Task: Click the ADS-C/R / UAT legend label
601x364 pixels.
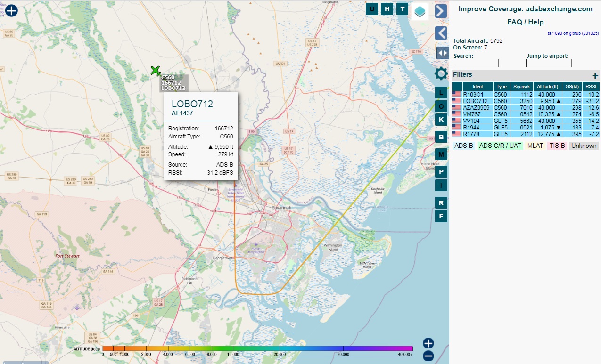Action: click(500, 146)
